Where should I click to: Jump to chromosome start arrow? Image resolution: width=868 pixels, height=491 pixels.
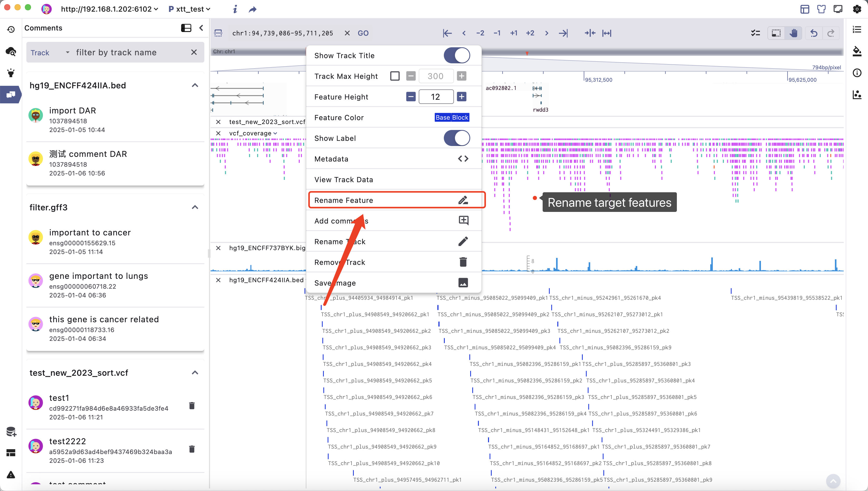[x=447, y=33]
